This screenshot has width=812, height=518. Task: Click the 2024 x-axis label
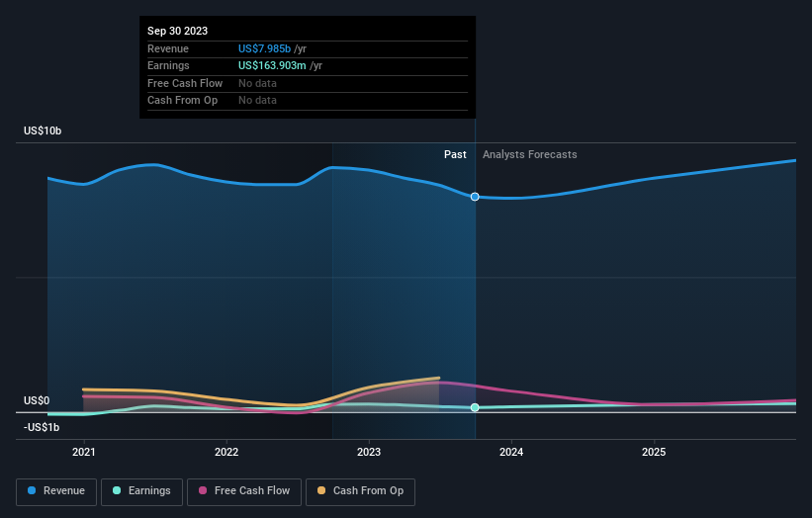511,452
